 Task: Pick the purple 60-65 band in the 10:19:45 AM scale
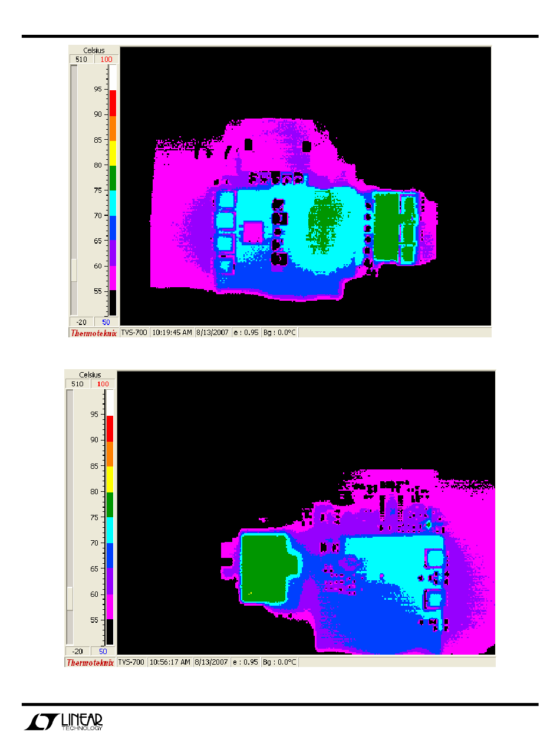tap(113, 253)
